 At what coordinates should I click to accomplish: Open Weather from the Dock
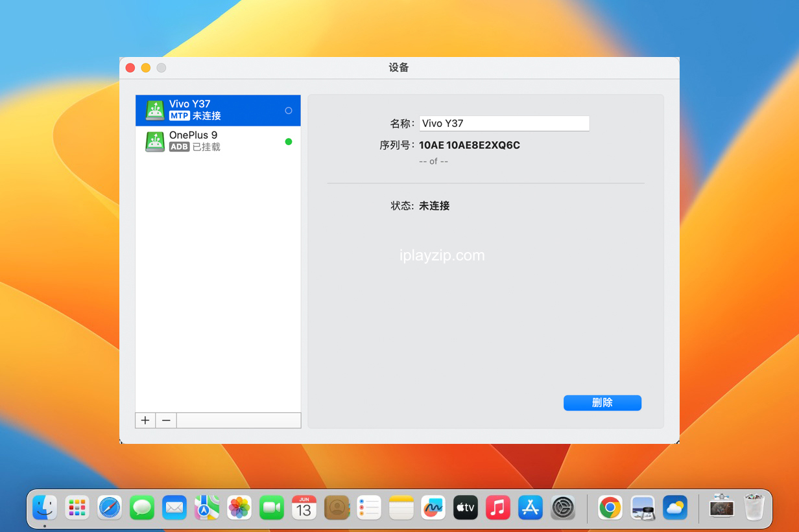click(x=675, y=507)
